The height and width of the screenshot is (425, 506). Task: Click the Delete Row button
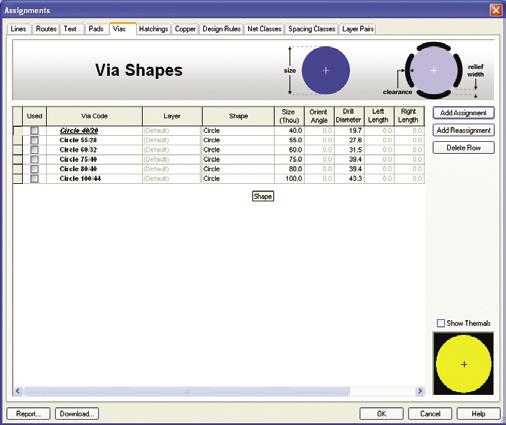point(463,148)
